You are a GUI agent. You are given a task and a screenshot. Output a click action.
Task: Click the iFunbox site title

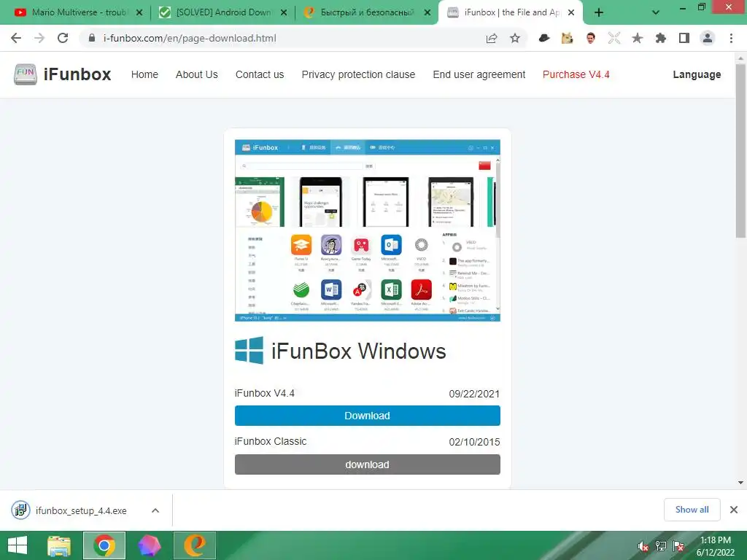pos(77,74)
